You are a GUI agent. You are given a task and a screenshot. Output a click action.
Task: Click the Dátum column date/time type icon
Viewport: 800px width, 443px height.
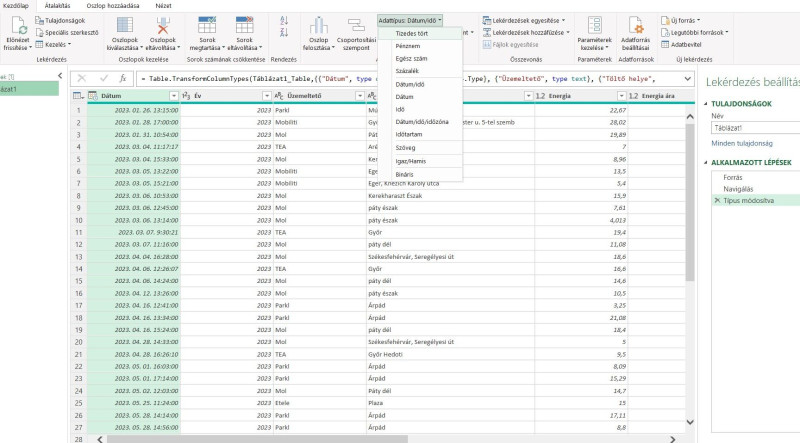(x=93, y=95)
